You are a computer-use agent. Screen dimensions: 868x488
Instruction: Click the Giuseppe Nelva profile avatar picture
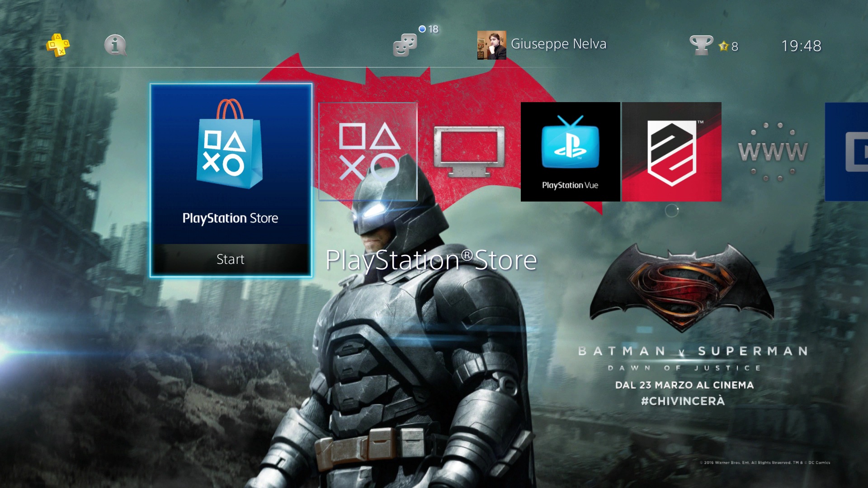click(x=491, y=45)
